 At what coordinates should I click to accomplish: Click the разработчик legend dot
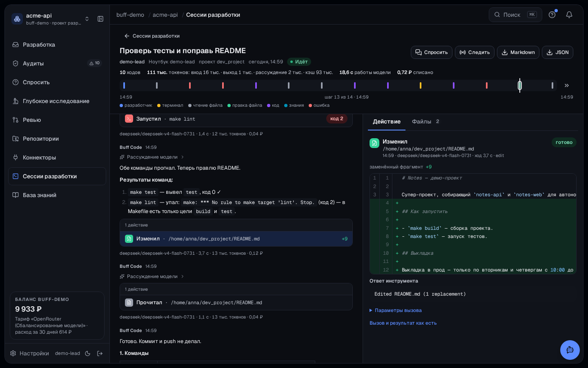tap(121, 105)
